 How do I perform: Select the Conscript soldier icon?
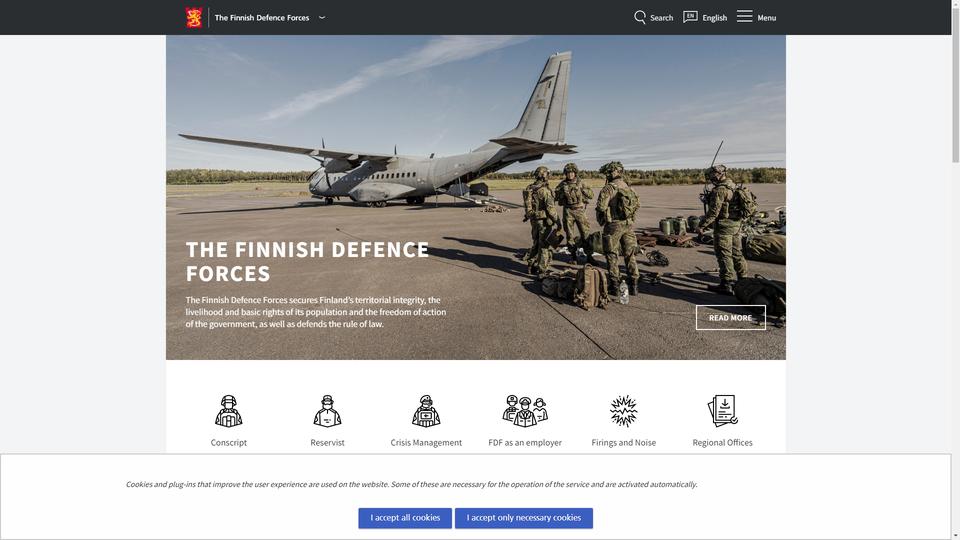coord(229,410)
